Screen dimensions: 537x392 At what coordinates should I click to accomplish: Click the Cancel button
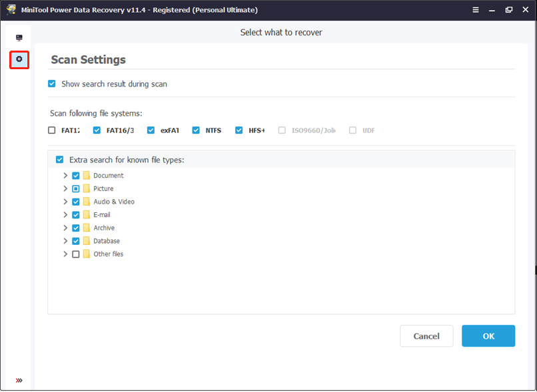[x=426, y=336]
